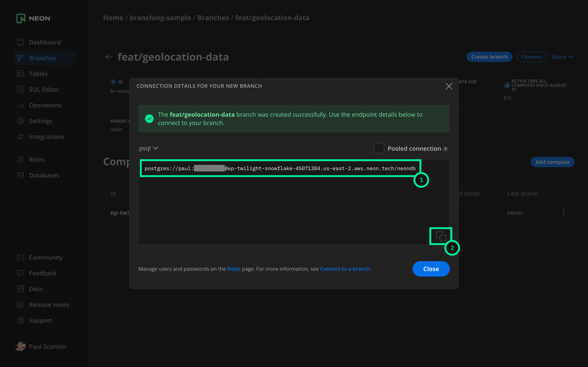Follow the Connect to a branch link

pos(345,269)
